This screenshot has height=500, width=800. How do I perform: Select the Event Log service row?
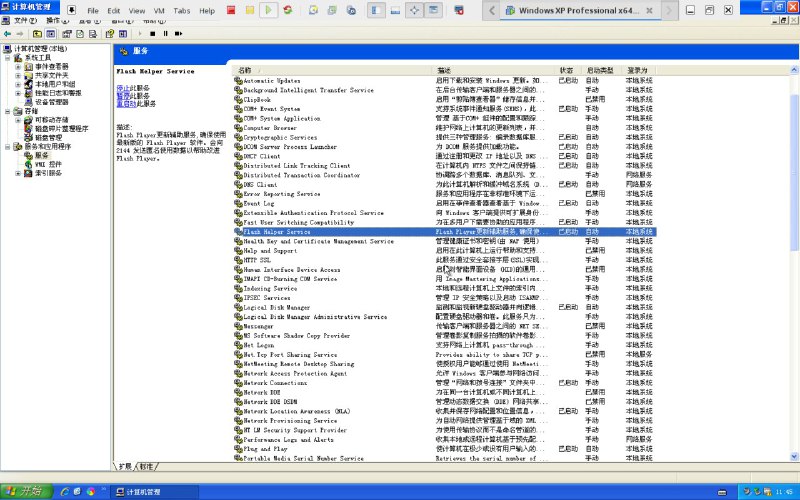[x=444, y=203]
